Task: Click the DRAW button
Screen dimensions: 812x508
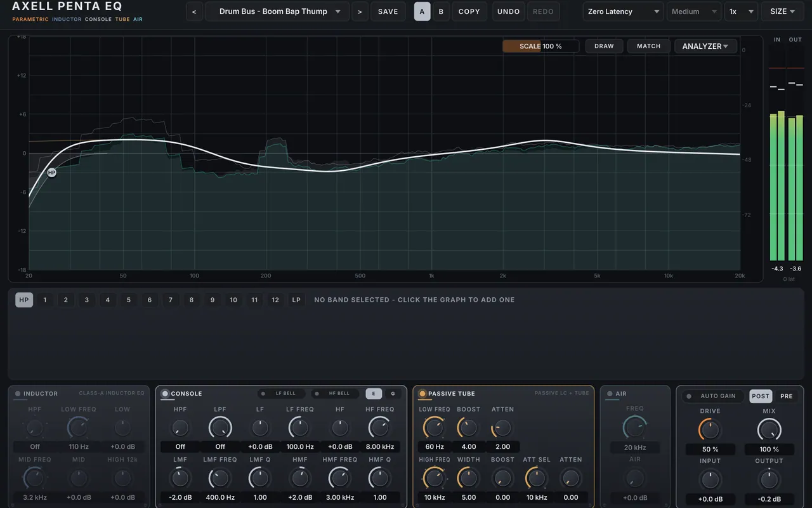Action: tap(604, 46)
